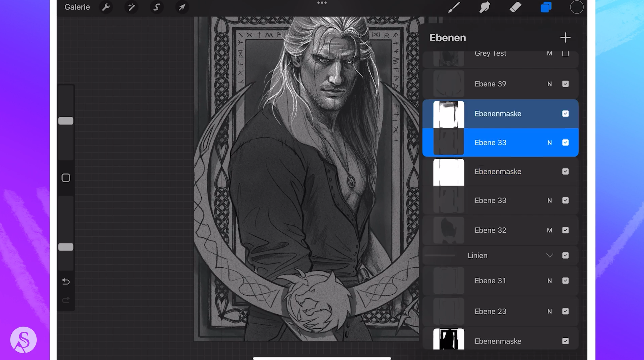Hide the Ebene 39 layer
Screen dimensions: 644x360
click(565, 84)
